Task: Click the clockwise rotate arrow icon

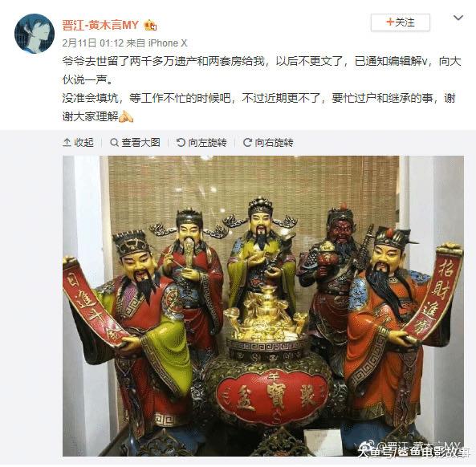Action: tap(247, 142)
